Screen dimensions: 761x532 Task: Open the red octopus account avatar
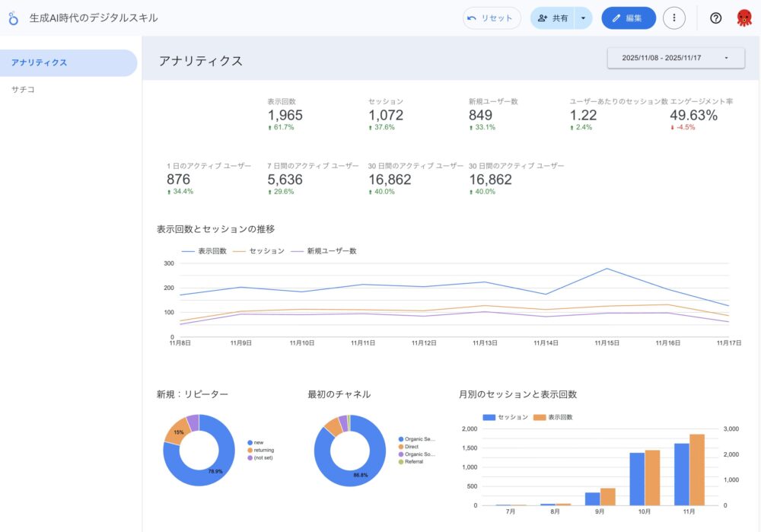coord(743,18)
